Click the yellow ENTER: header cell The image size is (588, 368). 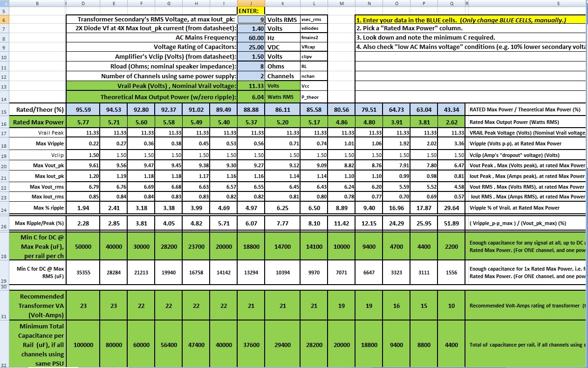(x=251, y=10)
